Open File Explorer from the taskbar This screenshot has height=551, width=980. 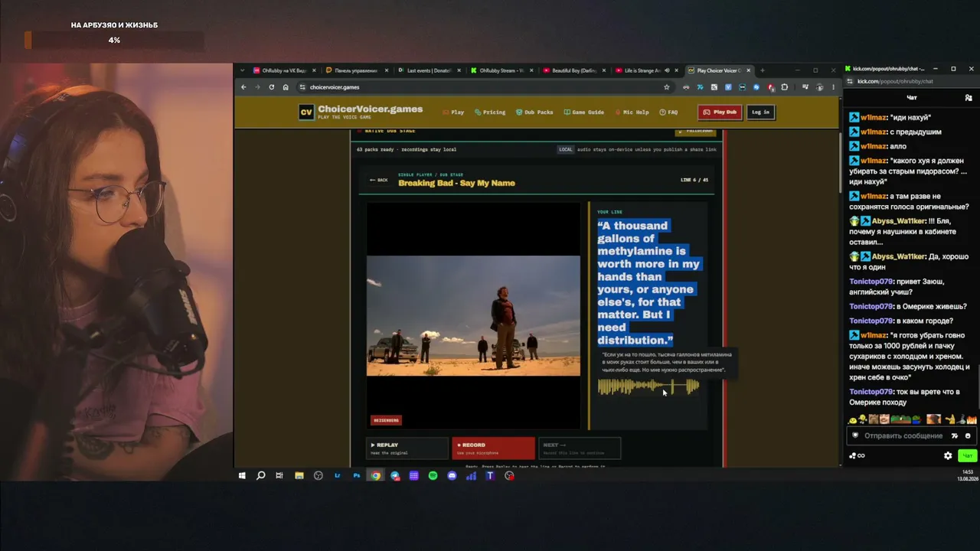[299, 475]
